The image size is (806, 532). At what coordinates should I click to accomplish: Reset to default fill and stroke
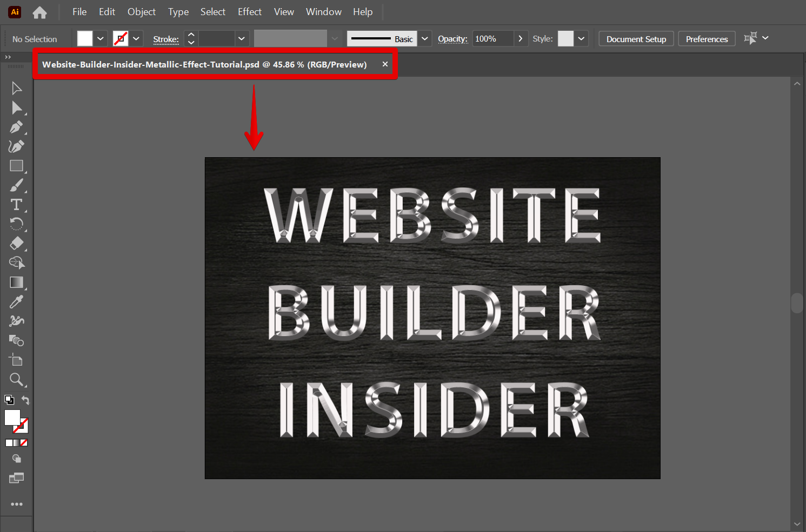click(9, 400)
